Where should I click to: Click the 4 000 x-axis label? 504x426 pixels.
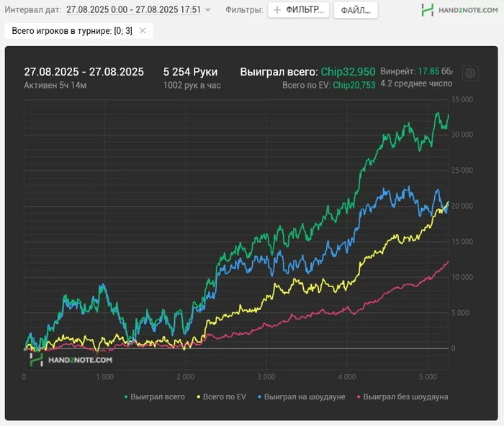[x=347, y=377]
